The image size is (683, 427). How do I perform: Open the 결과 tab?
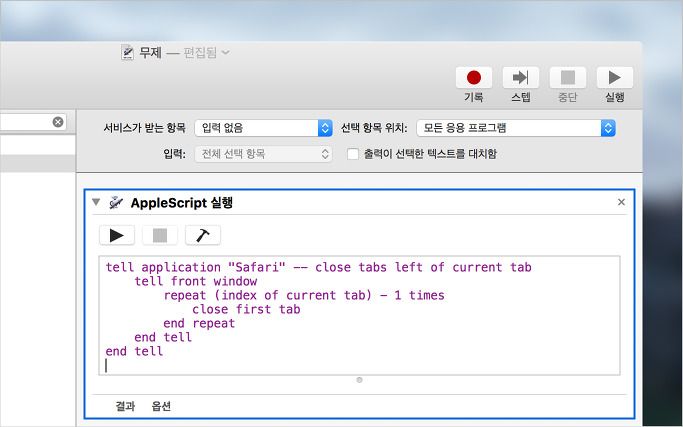(x=125, y=406)
